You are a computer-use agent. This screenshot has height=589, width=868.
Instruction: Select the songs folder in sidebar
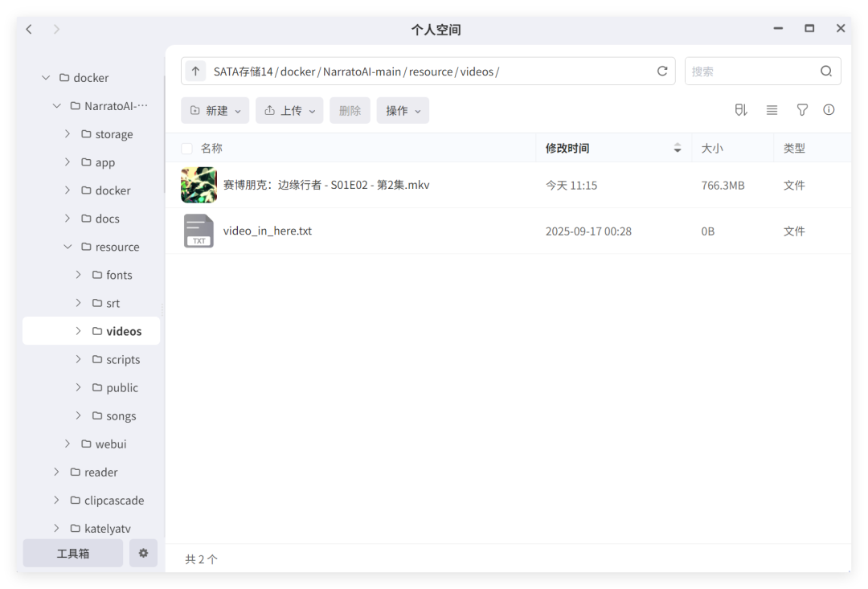coord(121,416)
